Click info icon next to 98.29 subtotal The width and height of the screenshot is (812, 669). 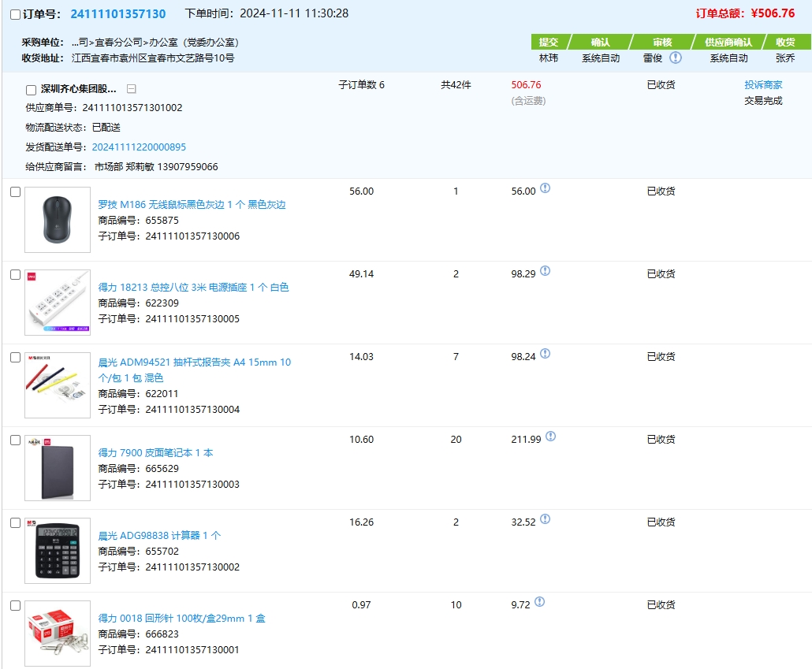coord(546,271)
